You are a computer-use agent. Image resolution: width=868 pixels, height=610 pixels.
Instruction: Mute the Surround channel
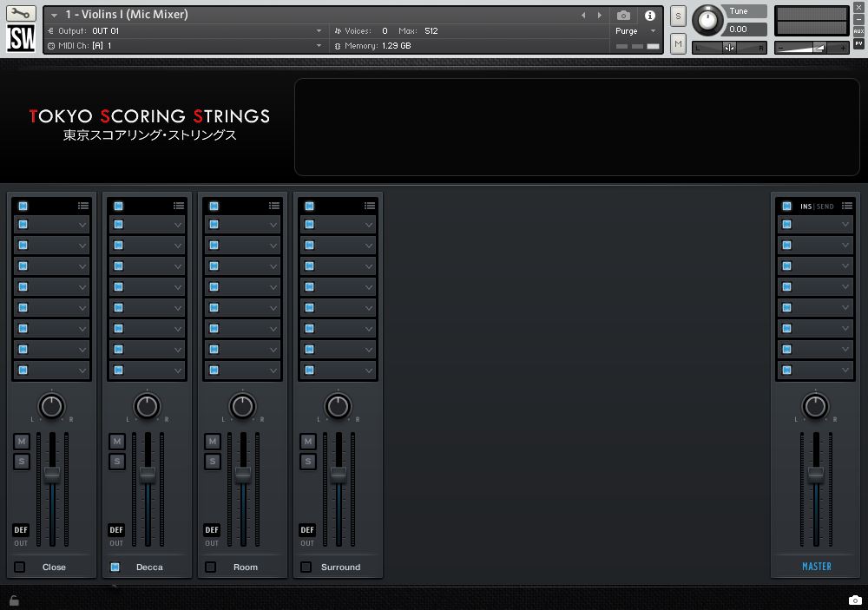[x=308, y=441]
